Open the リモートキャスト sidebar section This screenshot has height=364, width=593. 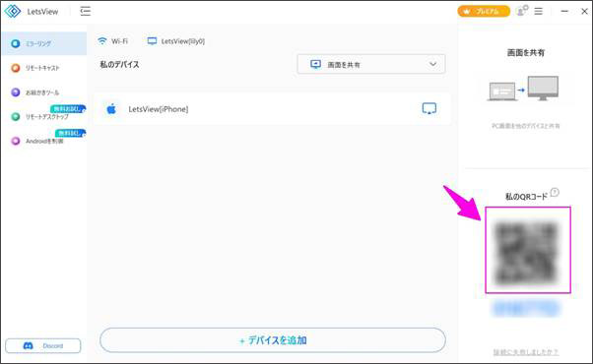pos(44,68)
